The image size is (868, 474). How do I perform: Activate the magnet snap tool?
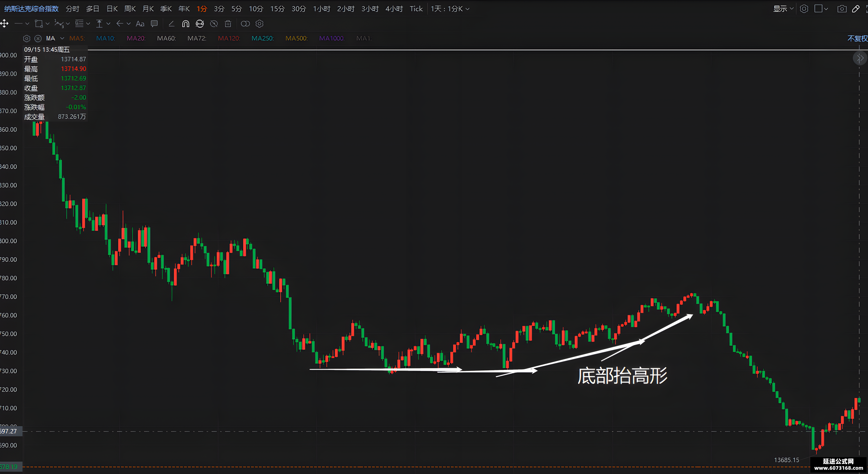coord(185,24)
